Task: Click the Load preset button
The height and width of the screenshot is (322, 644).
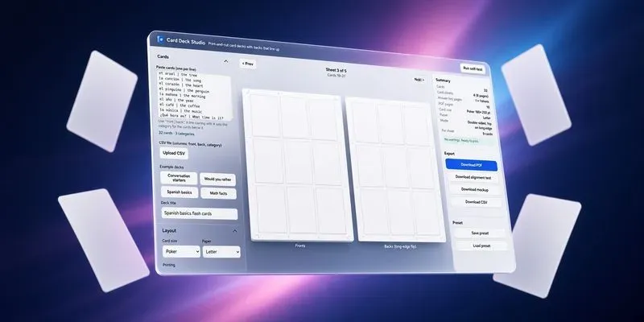Action: click(x=481, y=246)
